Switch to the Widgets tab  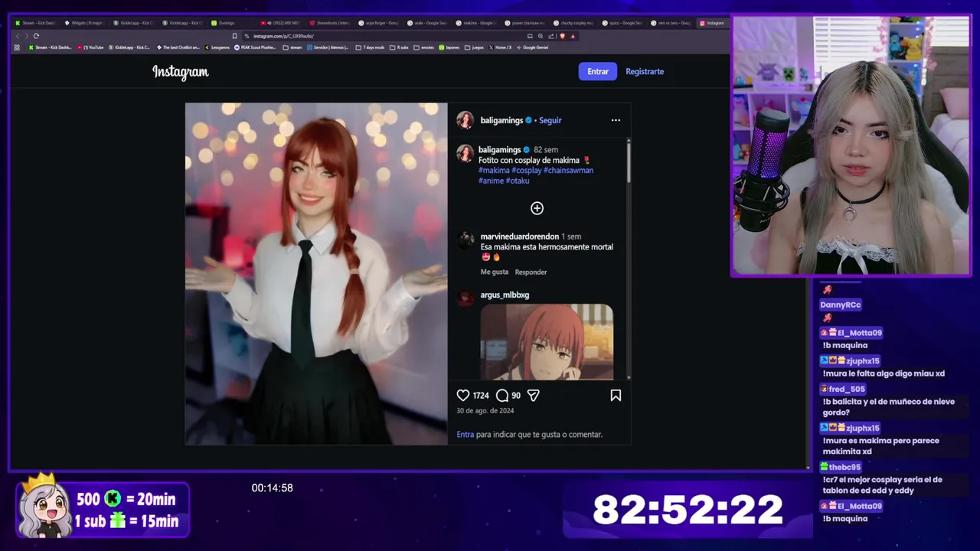coord(84,23)
